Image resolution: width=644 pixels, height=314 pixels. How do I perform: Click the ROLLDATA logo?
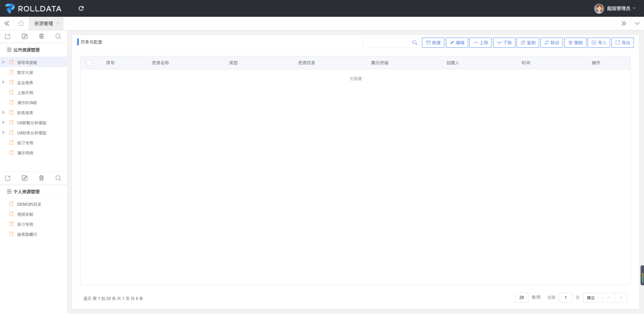(33, 9)
